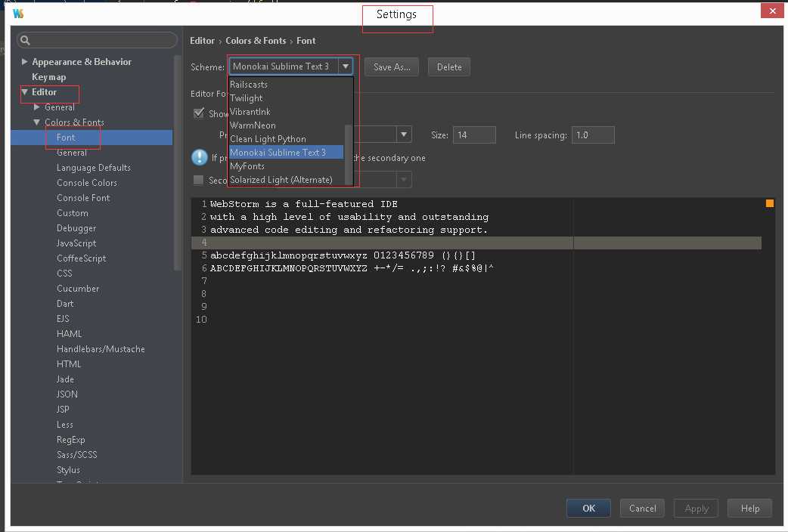
Task: Click the blue info warning icon
Action: coord(200,157)
